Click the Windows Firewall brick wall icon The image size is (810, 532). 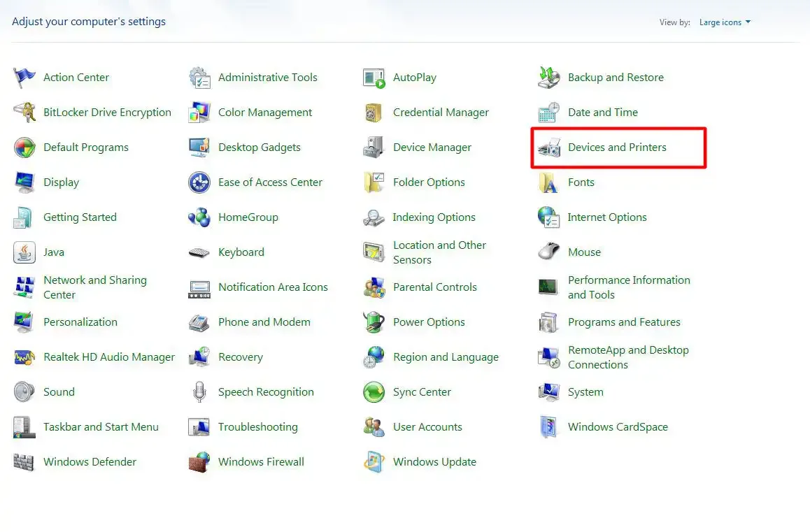click(199, 462)
